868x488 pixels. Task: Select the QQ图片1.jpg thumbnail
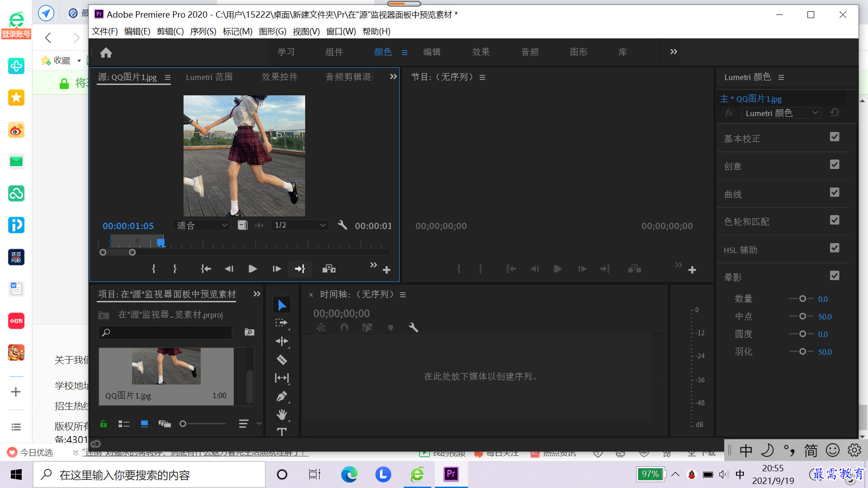coord(166,366)
